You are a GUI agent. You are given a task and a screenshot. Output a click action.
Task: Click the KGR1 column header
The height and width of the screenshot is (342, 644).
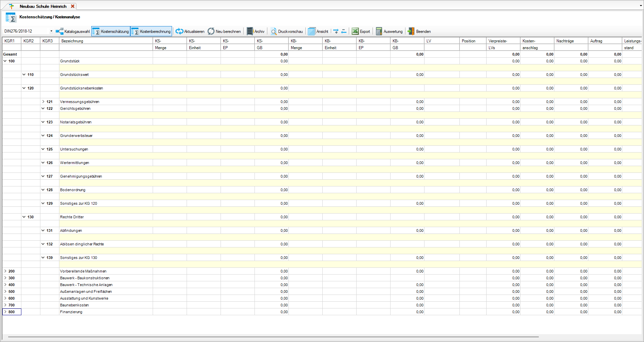[12, 41]
